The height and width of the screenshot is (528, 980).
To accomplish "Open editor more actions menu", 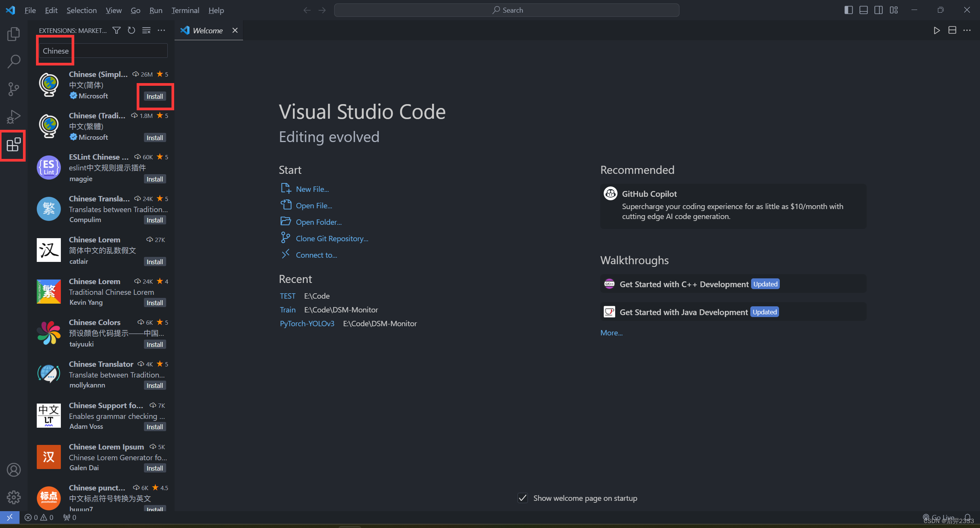I will 967,30.
